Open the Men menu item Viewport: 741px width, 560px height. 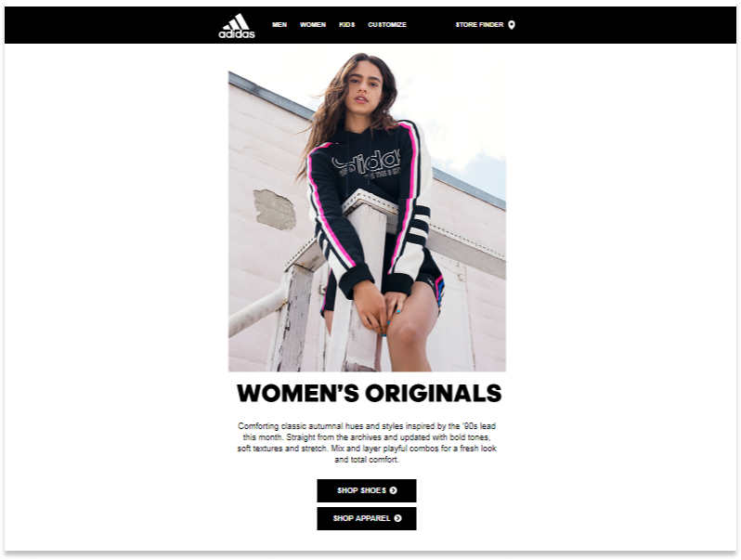(x=279, y=24)
